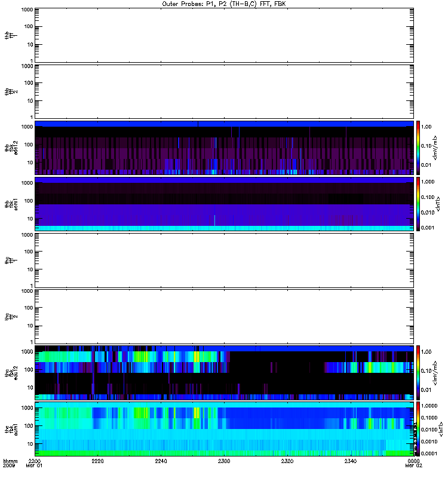Click the '10' y-axis tick of thb fbk scm1
The width and height of the screenshot is (448, 478).
tap(30, 219)
